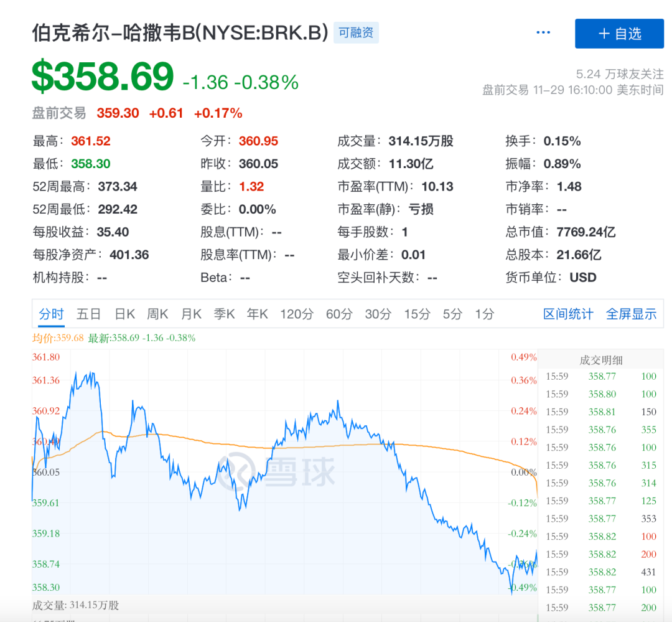Open 区间统计 range statistics

point(568,314)
